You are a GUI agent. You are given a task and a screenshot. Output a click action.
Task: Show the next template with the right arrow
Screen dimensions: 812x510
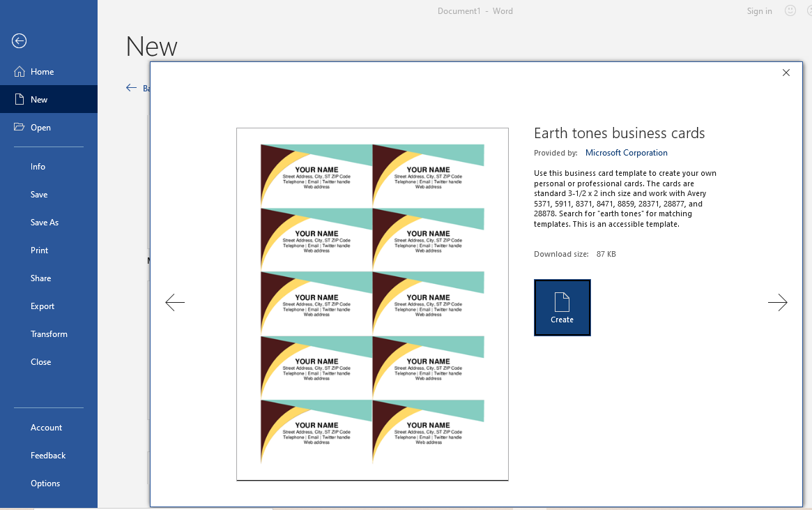(x=777, y=302)
